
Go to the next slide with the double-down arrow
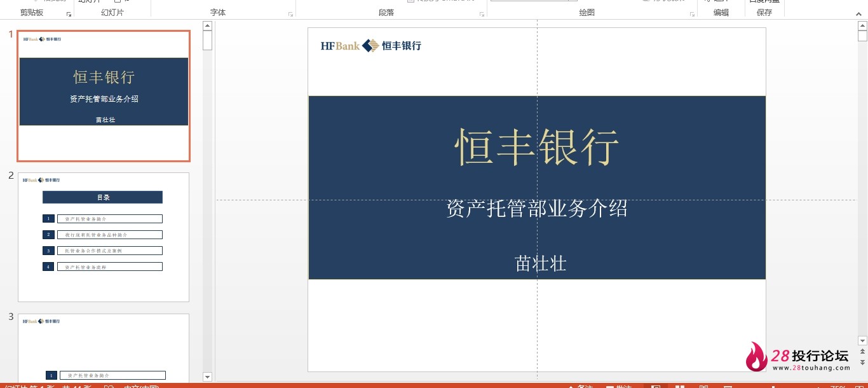(862, 362)
